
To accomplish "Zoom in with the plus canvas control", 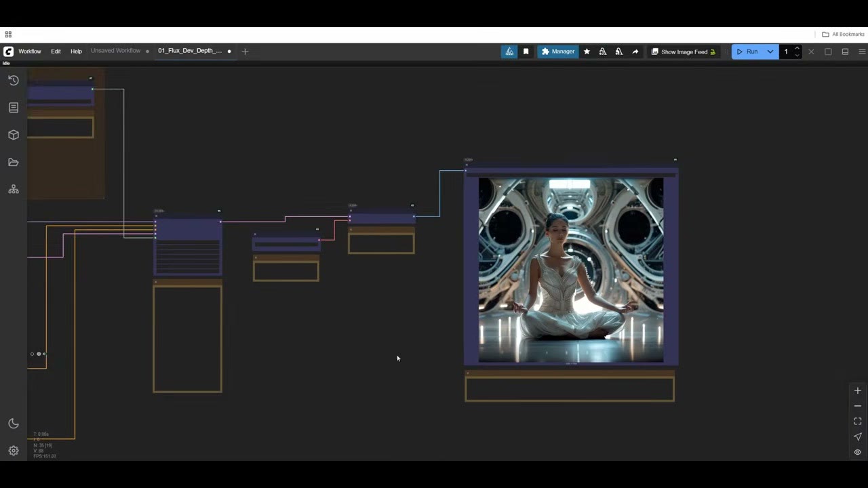I will click(858, 390).
